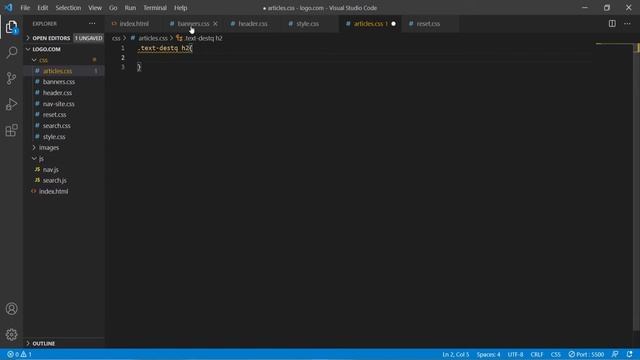
Task: Open reset.css in the file tree
Action: tap(54, 115)
